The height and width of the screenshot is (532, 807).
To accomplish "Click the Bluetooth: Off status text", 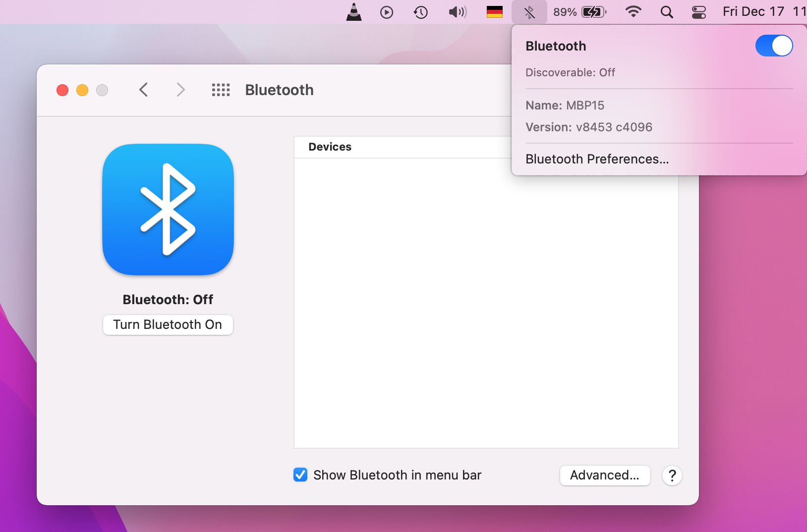I will [168, 300].
